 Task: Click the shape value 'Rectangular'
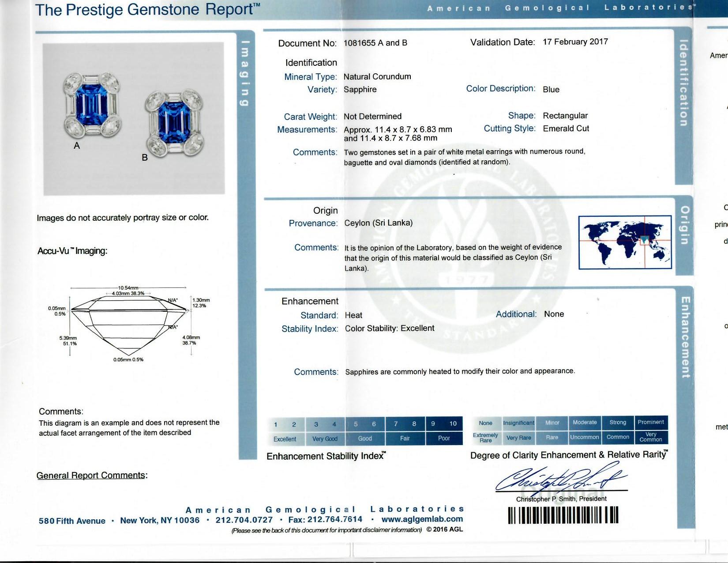tap(565, 116)
